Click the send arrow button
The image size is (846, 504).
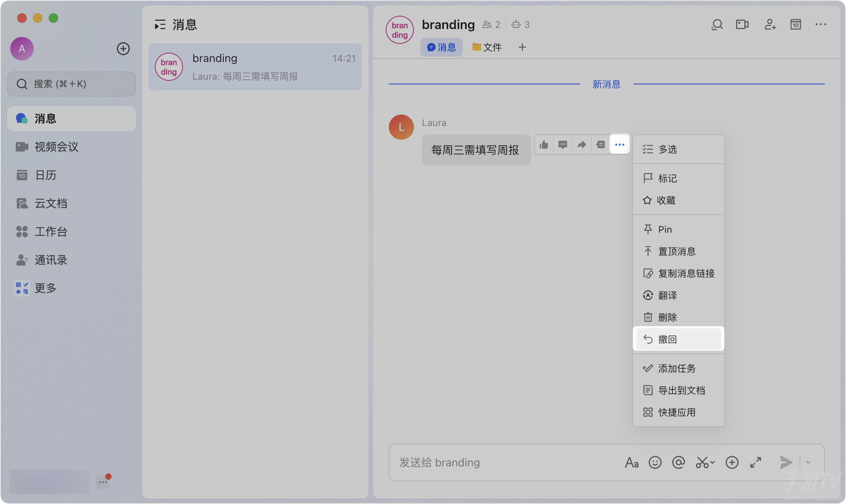coord(786,462)
